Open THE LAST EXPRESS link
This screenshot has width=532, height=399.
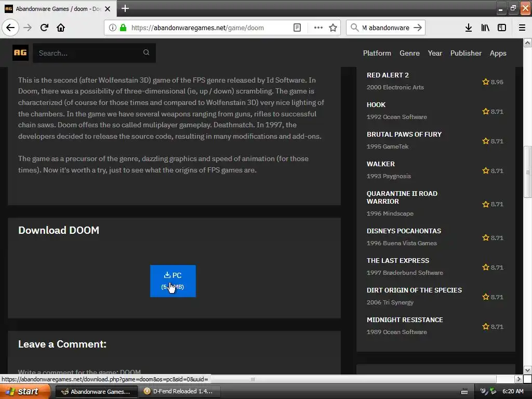point(397,261)
